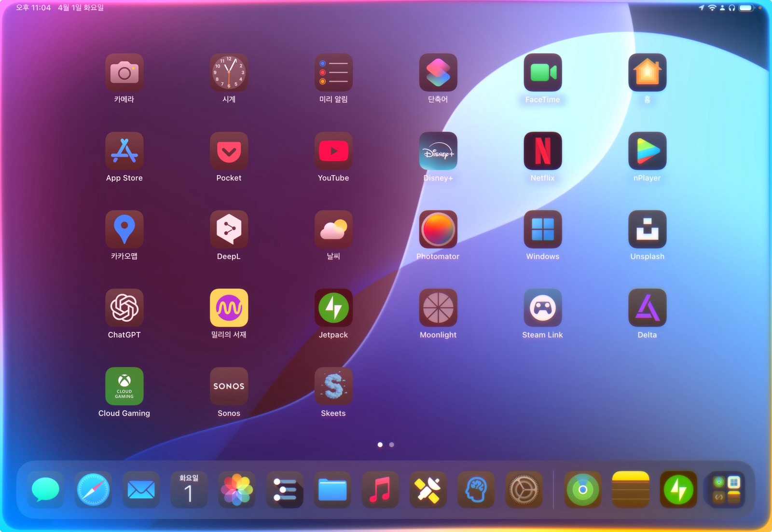Open the 카메라 (Camera) app
This screenshot has width=772, height=532.
point(124,72)
